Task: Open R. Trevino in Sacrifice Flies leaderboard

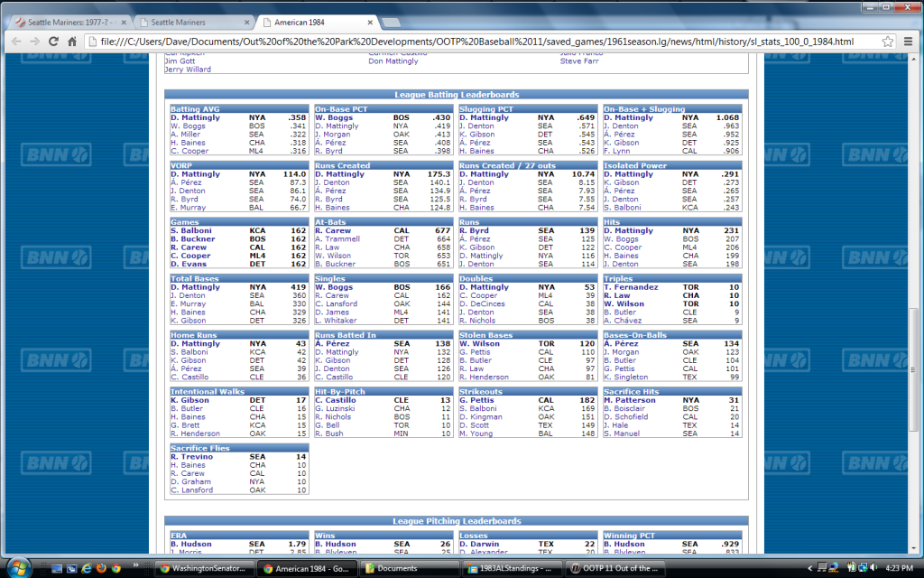Action: pos(191,457)
